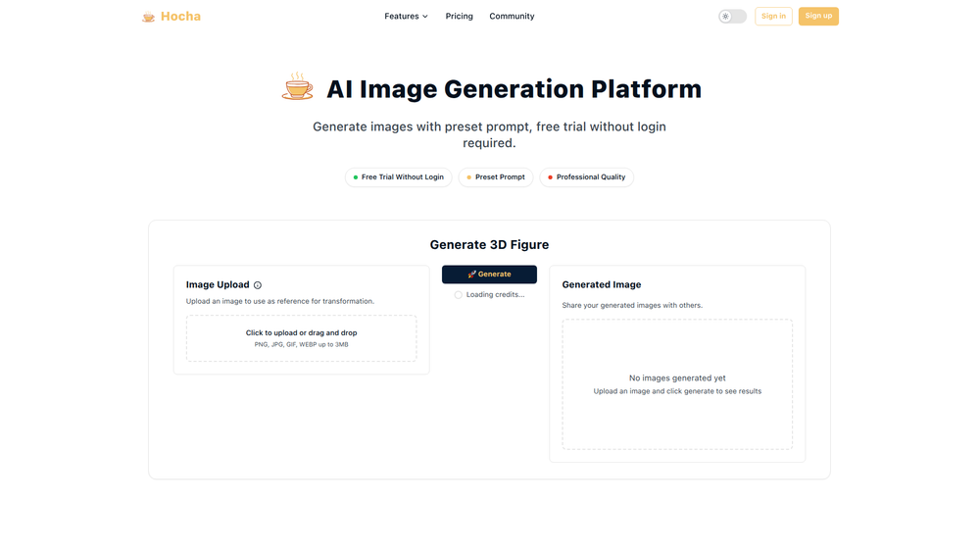Click the empty generated image placeholder area

(x=677, y=383)
